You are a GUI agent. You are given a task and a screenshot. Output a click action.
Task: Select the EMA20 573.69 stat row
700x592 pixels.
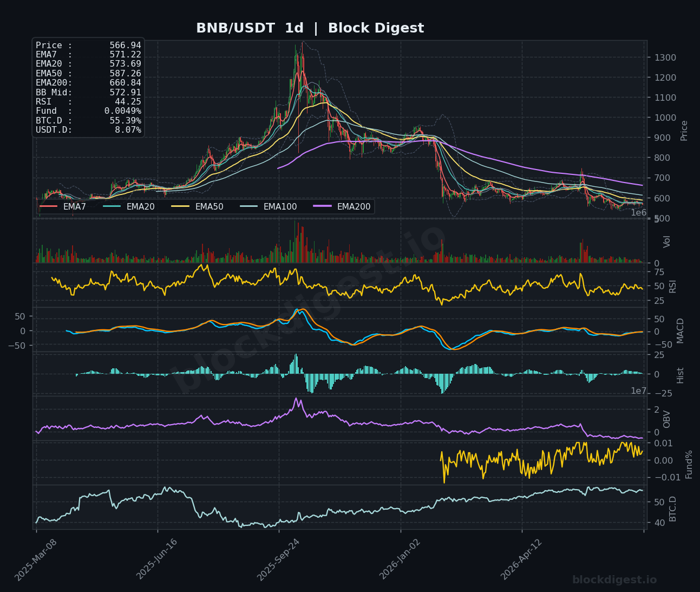[88, 64]
